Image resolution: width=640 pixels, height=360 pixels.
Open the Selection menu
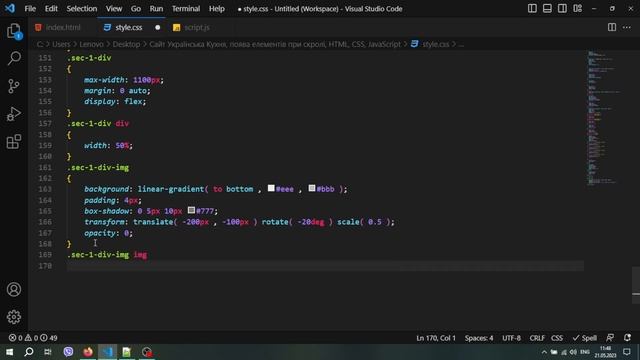click(82, 9)
